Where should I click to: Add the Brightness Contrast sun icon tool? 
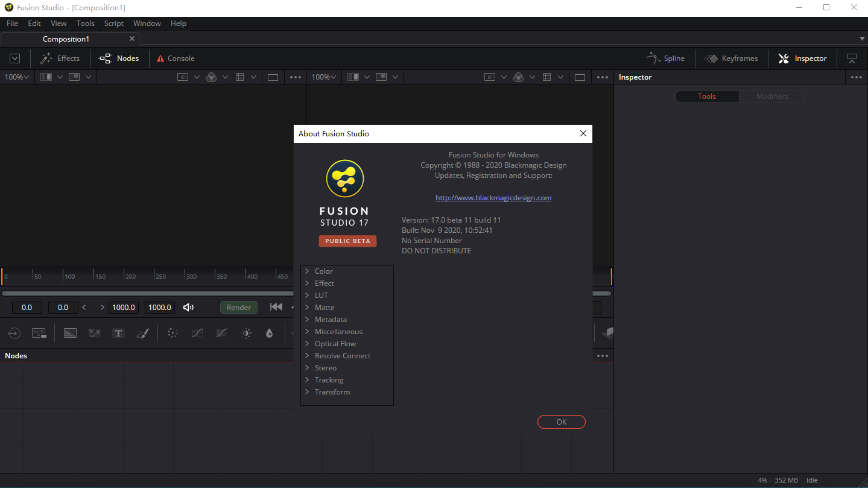pos(246,333)
